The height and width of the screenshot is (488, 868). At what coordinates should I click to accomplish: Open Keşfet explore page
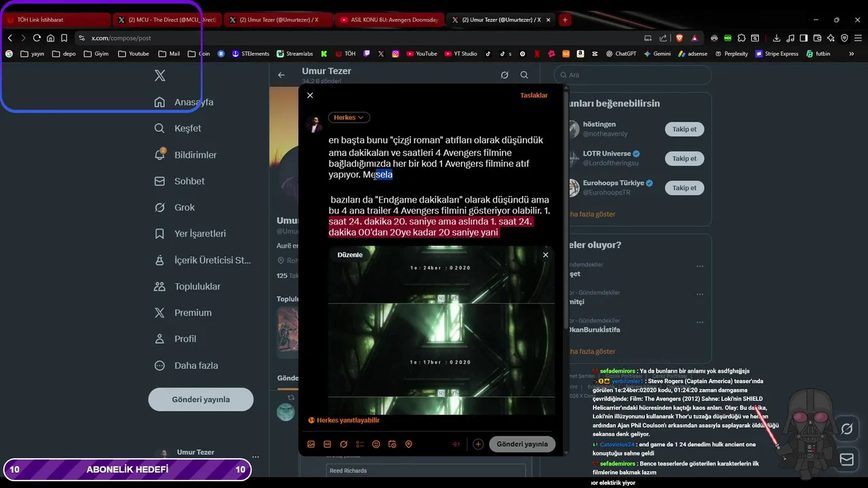[x=178, y=128]
